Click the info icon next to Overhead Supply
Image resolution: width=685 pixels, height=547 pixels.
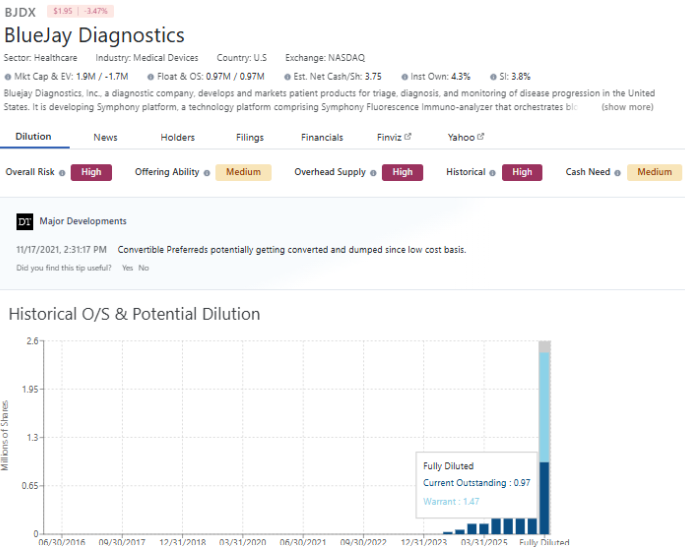tap(373, 173)
